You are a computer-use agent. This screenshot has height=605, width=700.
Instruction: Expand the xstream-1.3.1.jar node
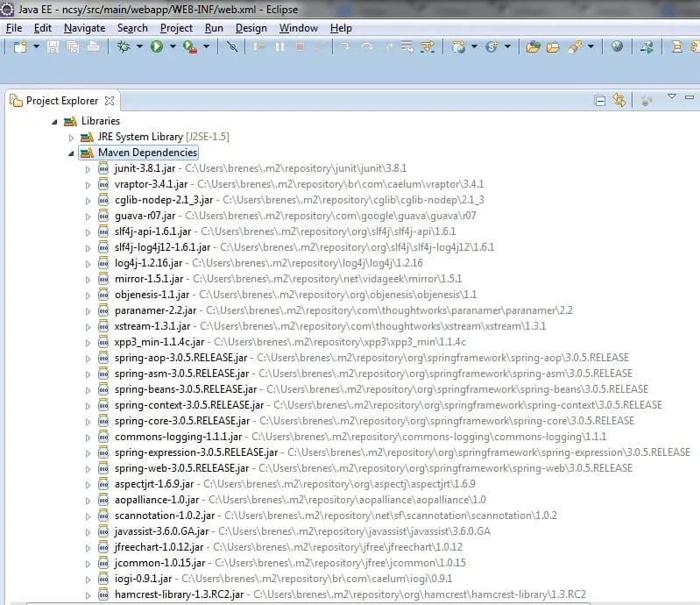tap(88, 327)
